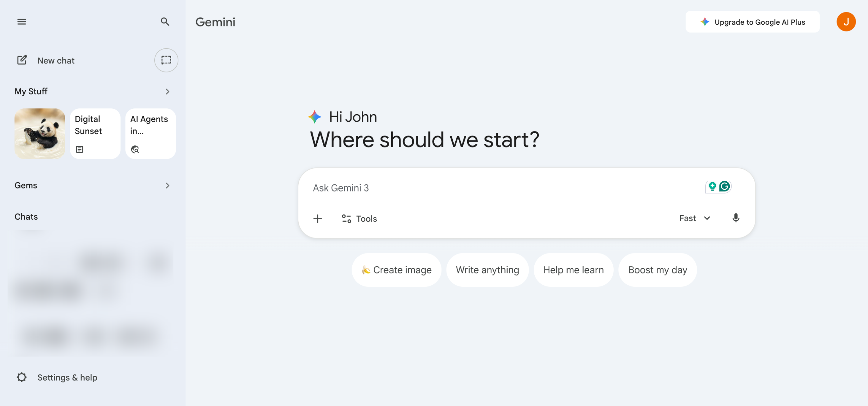Click the search chats magnifier icon

tap(165, 22)
